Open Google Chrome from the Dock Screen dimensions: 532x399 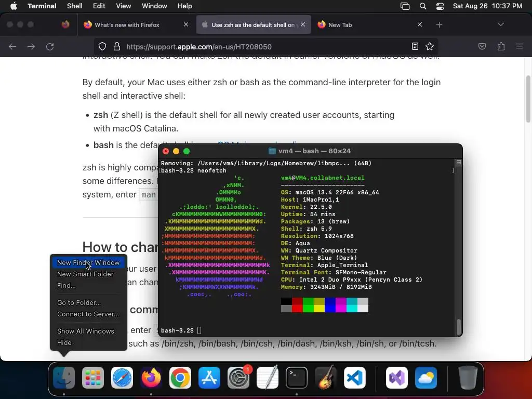(x=180, y=378)
